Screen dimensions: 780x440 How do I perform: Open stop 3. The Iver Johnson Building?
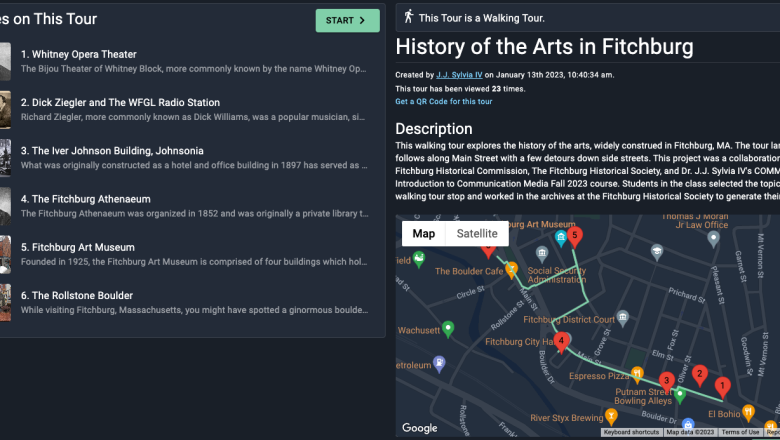[x=112, y=151]
